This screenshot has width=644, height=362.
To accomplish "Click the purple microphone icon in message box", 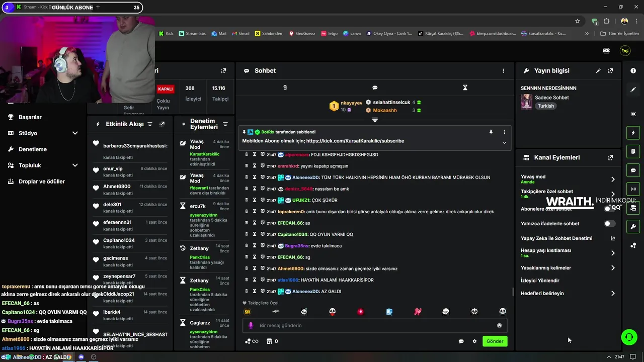I will [251, 325].
